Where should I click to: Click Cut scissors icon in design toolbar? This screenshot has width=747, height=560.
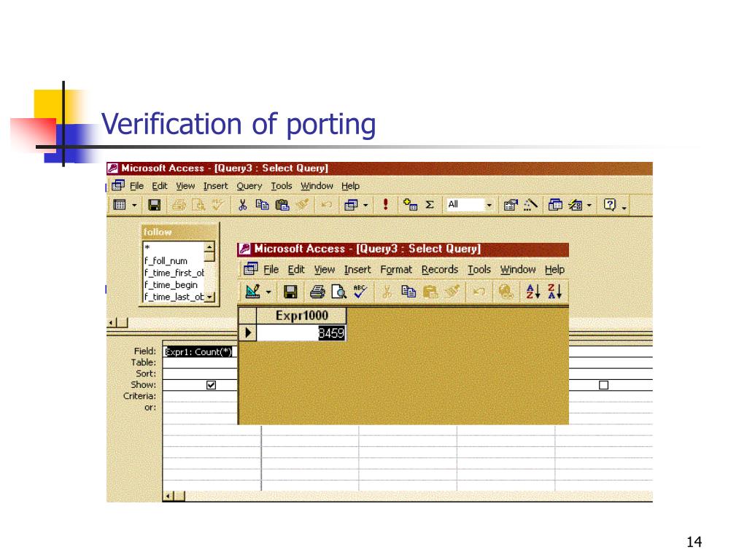(x=242, y=205)
